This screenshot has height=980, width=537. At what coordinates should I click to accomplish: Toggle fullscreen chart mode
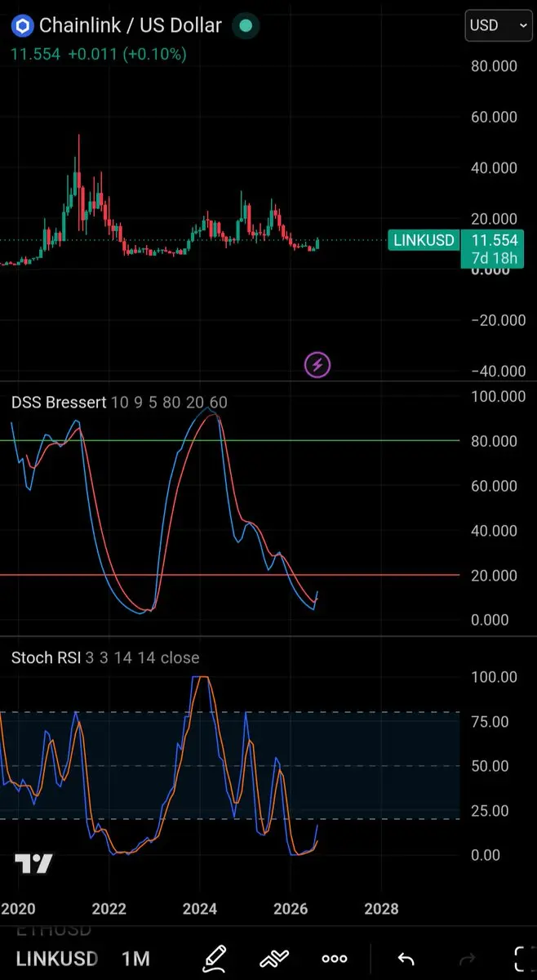click(525, 959)
